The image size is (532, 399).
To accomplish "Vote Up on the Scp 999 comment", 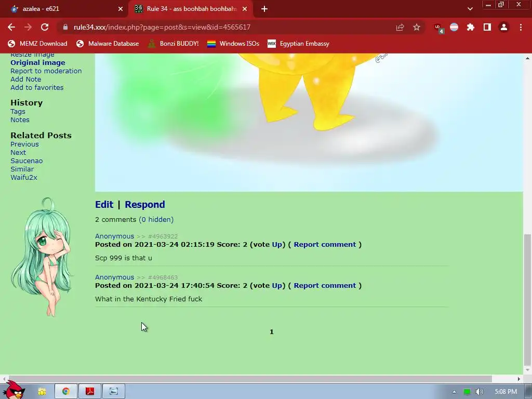I will tap(277, 245).
